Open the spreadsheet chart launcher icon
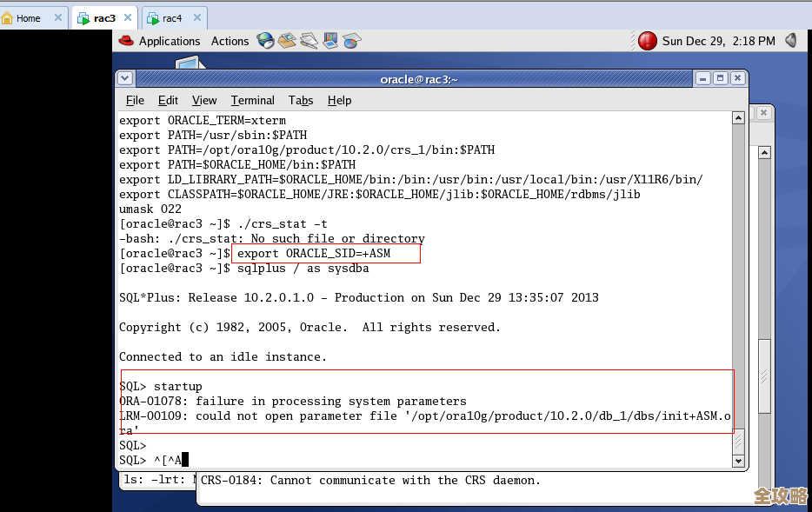The width and height of the screenshot is (812, 512). coord(351,41)
